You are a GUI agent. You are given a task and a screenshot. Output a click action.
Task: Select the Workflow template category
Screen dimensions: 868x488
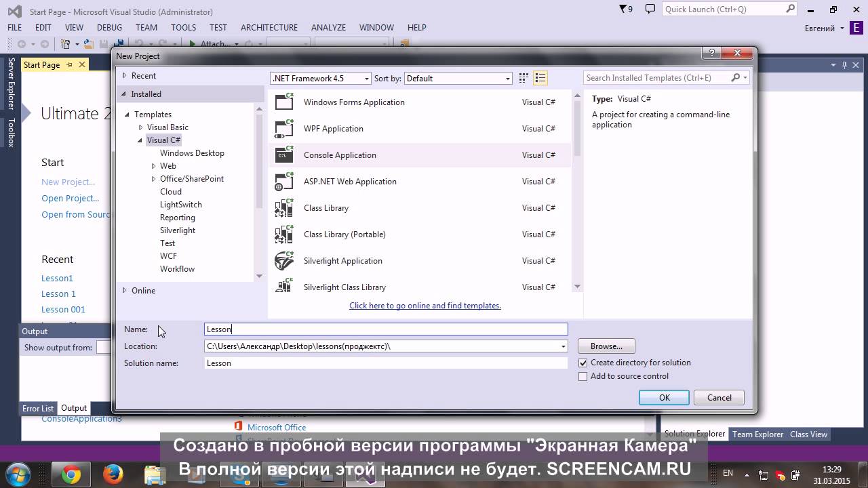click(x=177, y=269)
